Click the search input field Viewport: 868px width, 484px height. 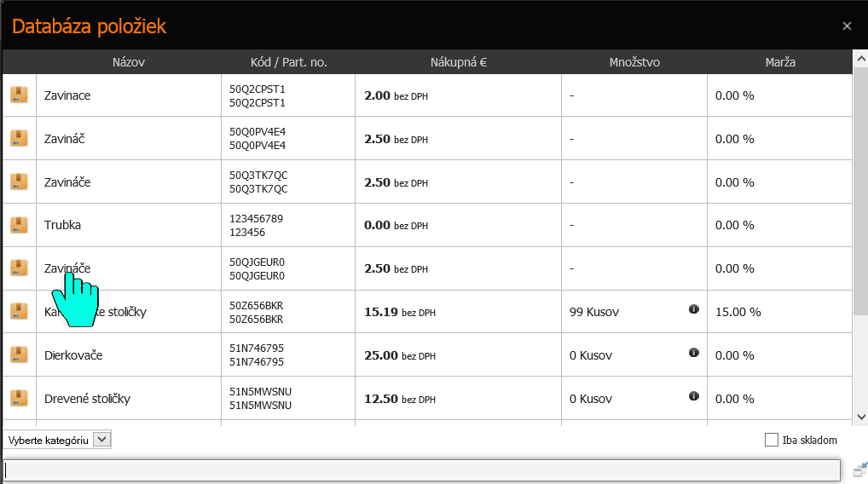pos(422,470)
